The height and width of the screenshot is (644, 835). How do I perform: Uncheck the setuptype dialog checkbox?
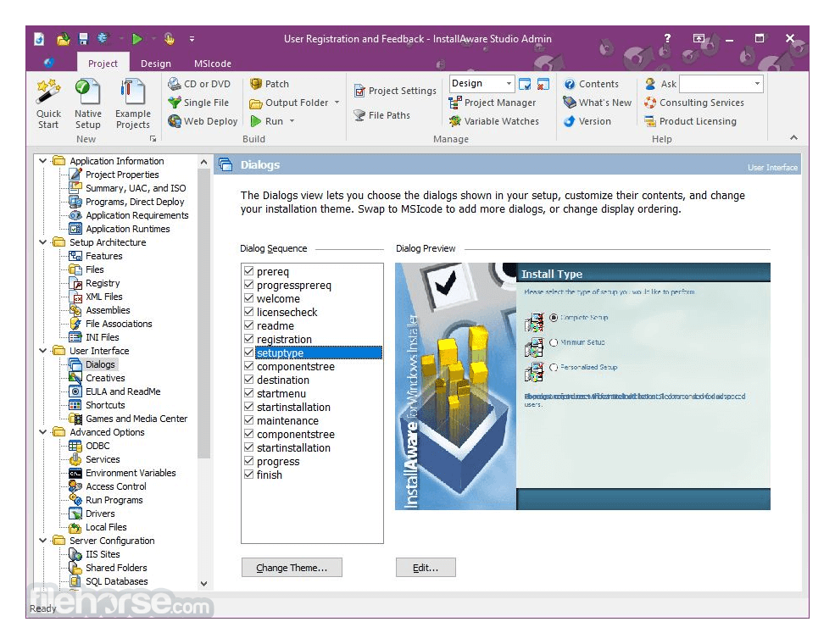[x=248, y=353]
